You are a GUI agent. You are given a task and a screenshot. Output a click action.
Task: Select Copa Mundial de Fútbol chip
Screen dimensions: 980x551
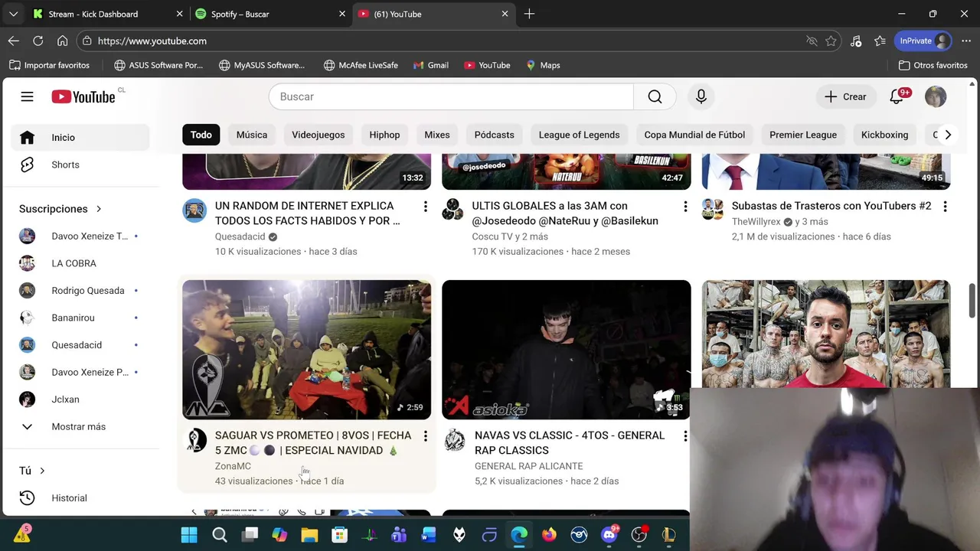694,135
